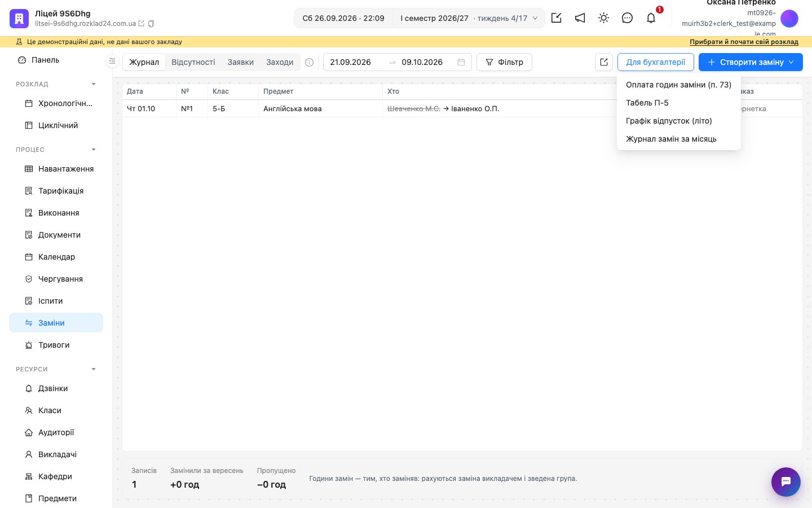
Task: Click the export icon button
Action: (x=604, y=62)
